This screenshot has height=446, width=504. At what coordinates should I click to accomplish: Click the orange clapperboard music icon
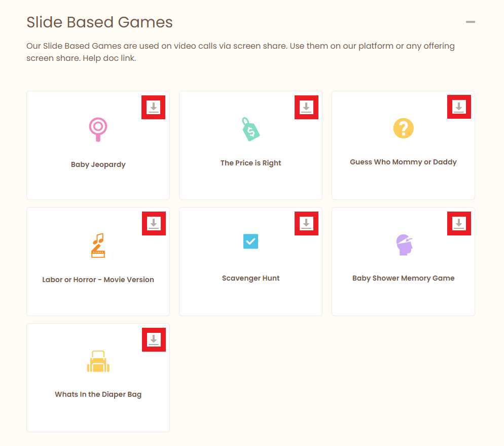tap(98, 246)
